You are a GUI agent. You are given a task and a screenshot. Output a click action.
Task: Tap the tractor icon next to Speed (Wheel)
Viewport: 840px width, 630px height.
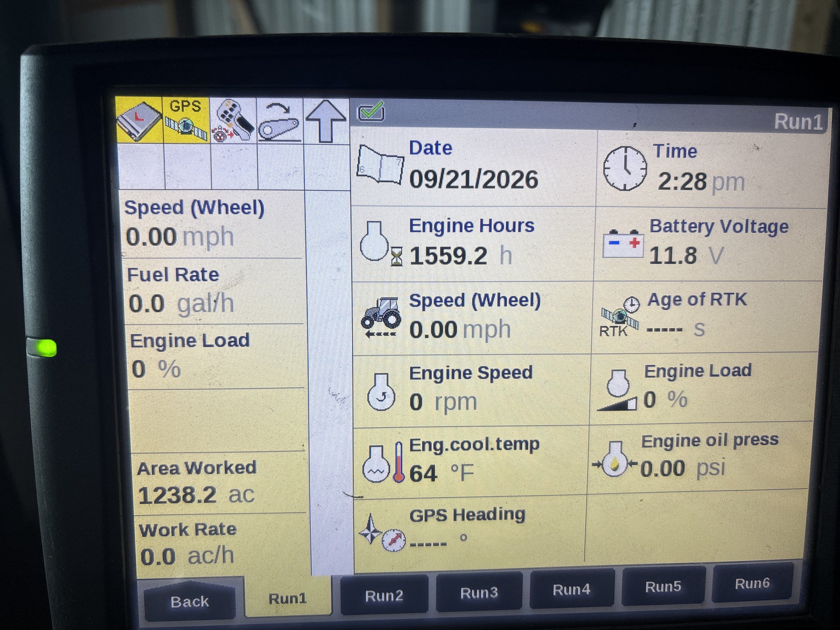(381, 317)
